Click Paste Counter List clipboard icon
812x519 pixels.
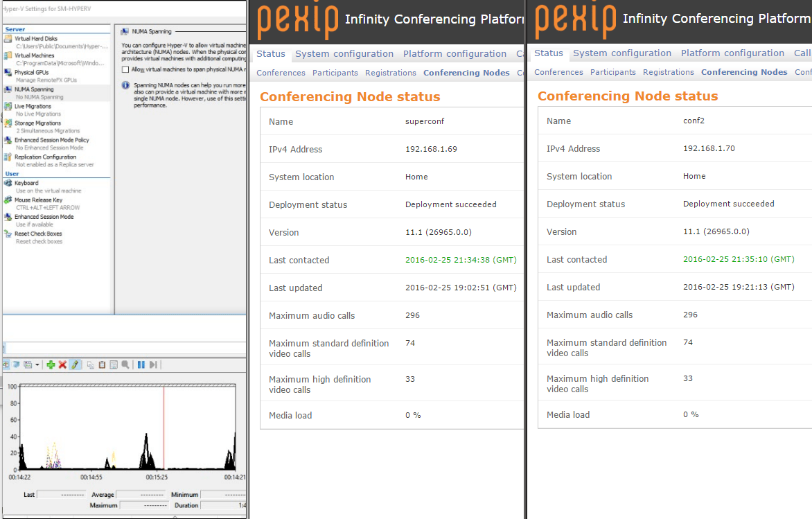coord(102,364)
